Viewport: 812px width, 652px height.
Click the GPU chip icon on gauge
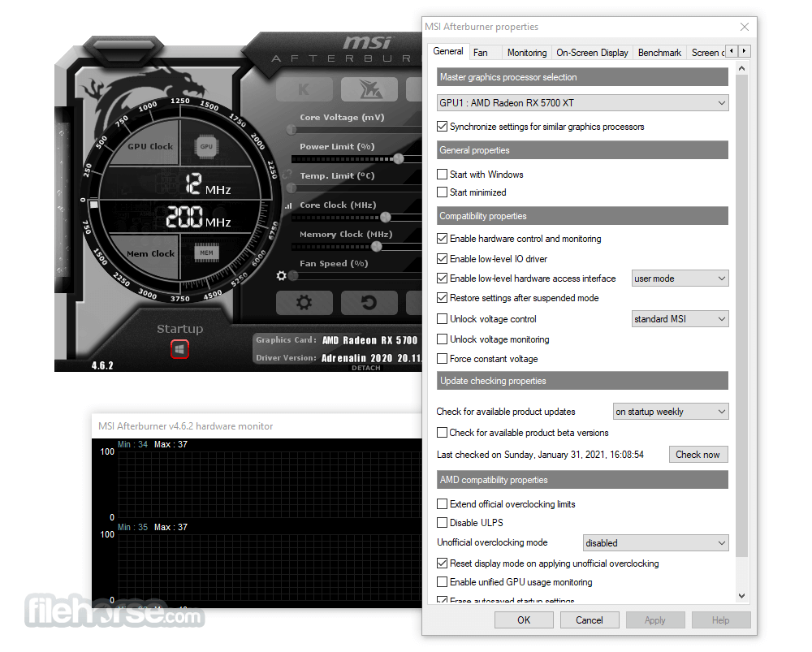tap(206, 146)
